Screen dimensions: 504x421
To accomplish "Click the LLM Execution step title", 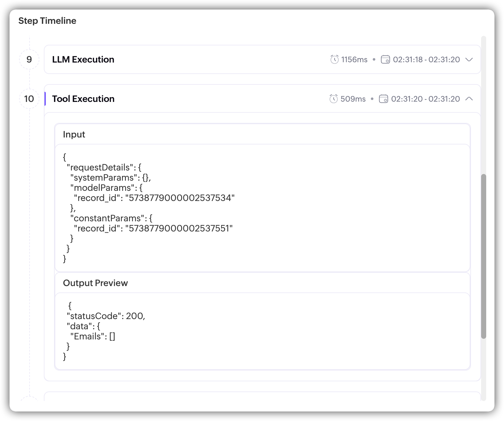I will [83, 59].
